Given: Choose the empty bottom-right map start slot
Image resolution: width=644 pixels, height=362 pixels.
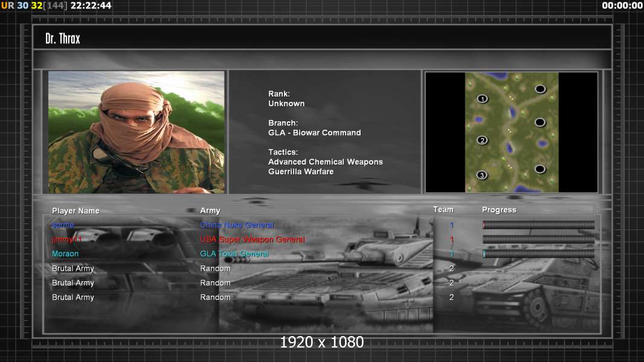Looking at the screenshot, I should 540,170.
